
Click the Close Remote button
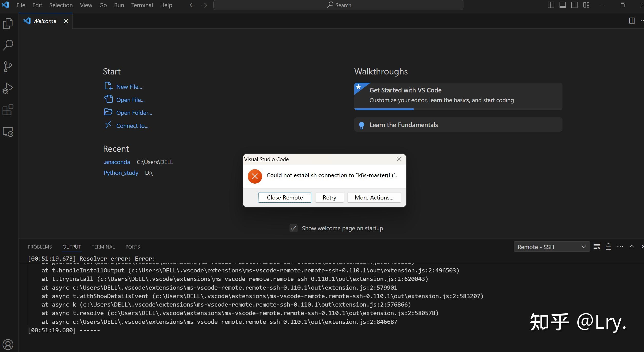(285, 197)
